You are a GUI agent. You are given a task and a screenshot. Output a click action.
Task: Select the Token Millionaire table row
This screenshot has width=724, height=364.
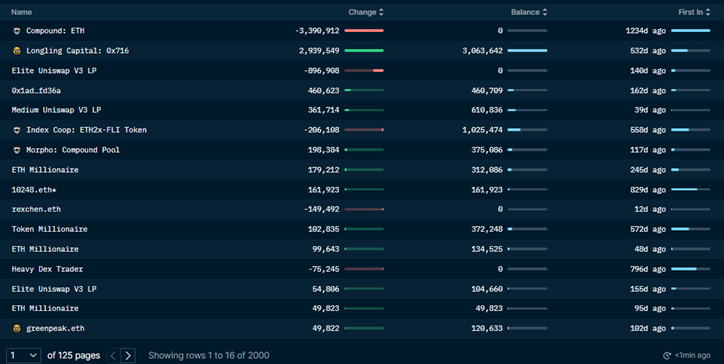pos(362,229)
